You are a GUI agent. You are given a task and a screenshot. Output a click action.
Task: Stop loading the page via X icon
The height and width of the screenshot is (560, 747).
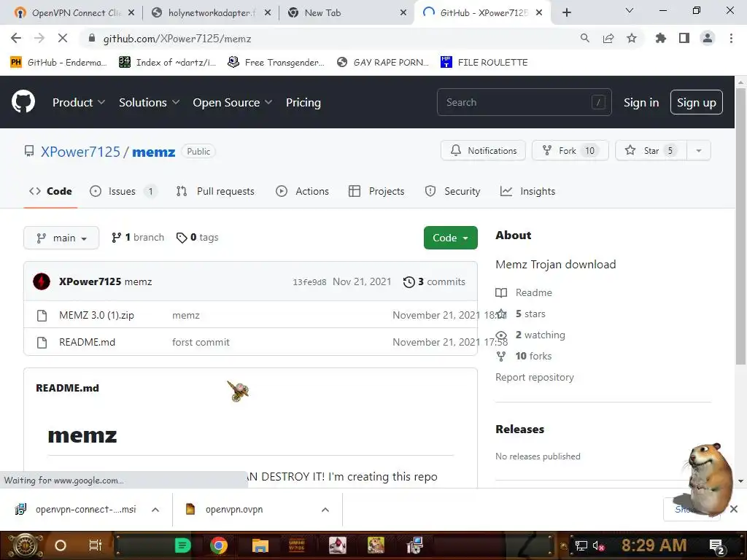tap(63, 38)
